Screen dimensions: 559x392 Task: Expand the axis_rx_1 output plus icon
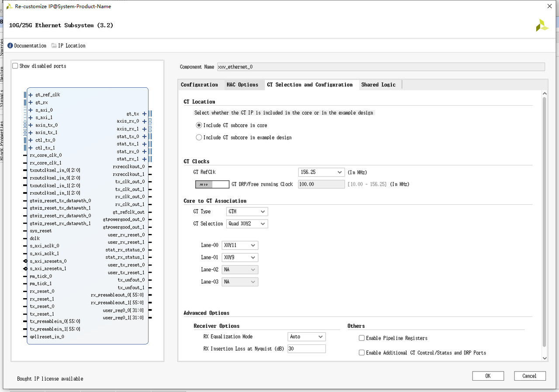pyautogui.click(x=145, y=129)
